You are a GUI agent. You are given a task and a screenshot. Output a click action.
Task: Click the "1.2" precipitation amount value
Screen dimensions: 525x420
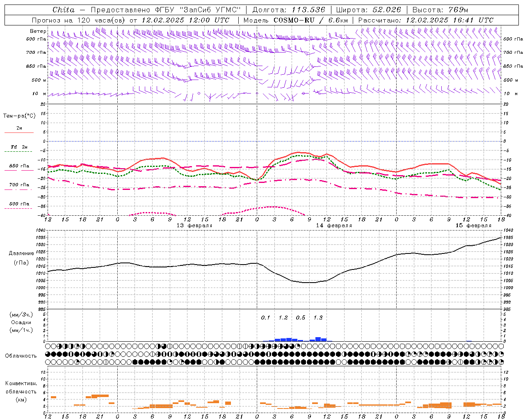[x=283, y=317]
